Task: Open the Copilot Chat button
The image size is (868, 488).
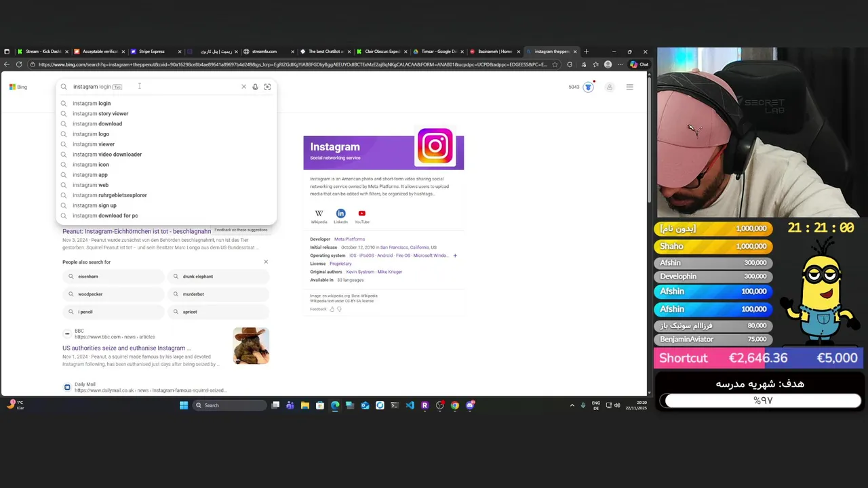Action: (639, 64)
